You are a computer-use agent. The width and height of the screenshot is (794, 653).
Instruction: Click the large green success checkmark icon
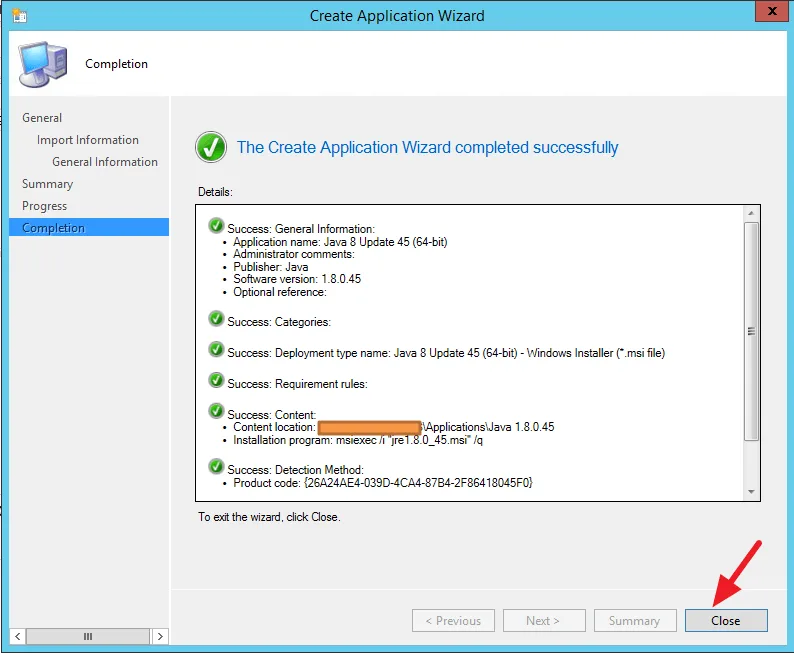(x=211, y=147)
